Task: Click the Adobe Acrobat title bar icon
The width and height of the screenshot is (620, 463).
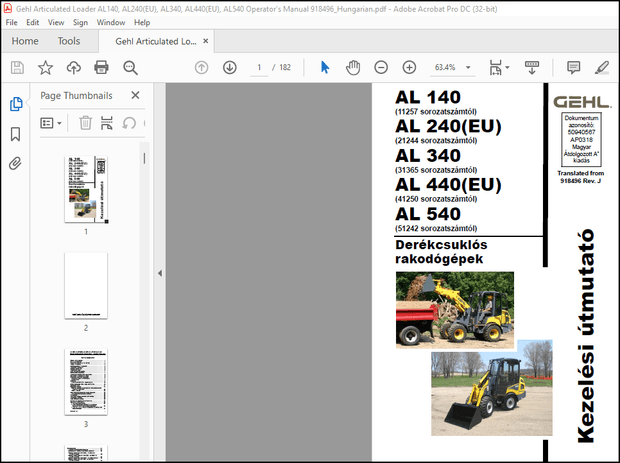Action: click(8, 9)
